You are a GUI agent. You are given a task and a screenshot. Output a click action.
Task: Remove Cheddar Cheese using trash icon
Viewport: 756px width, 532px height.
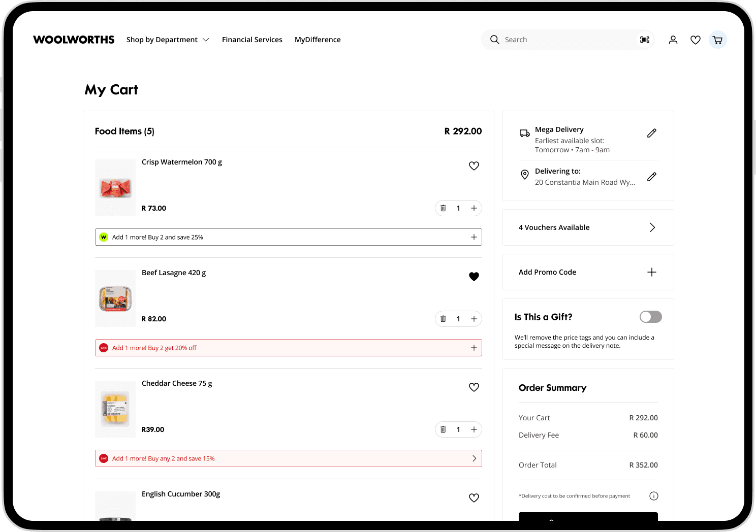[x=443, y=429]
